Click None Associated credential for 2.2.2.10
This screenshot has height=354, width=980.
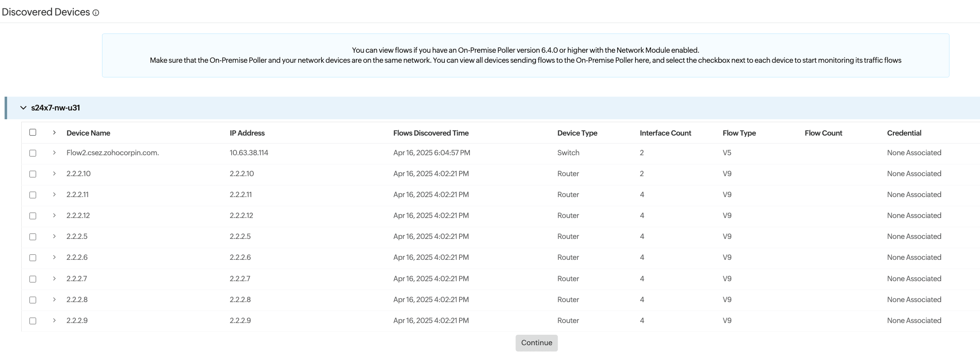(x=914, y=174)
